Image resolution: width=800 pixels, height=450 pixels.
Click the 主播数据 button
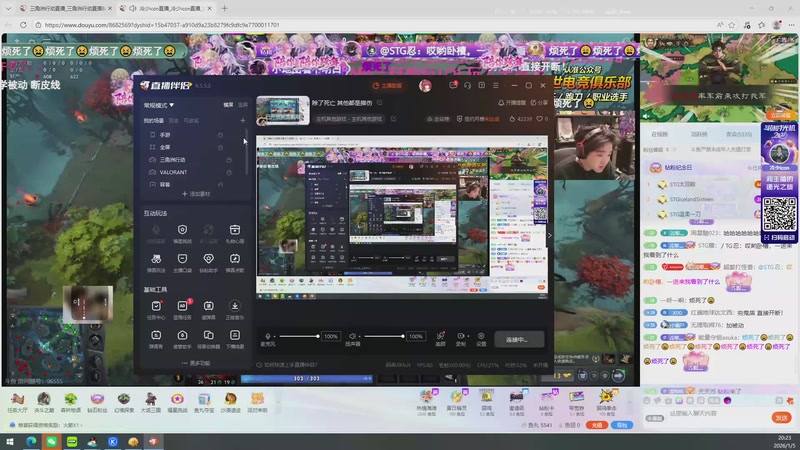(x=388, y=86)
